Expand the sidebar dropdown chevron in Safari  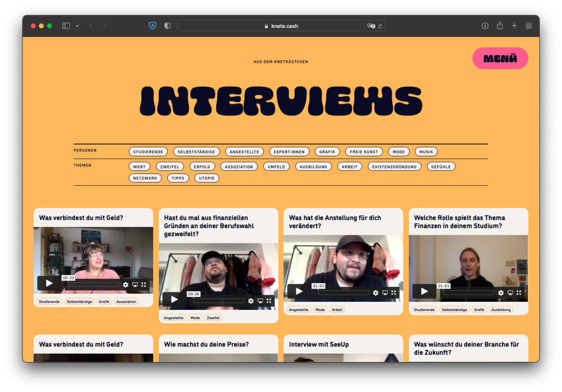pyautogui.click(x=77, y=26)
